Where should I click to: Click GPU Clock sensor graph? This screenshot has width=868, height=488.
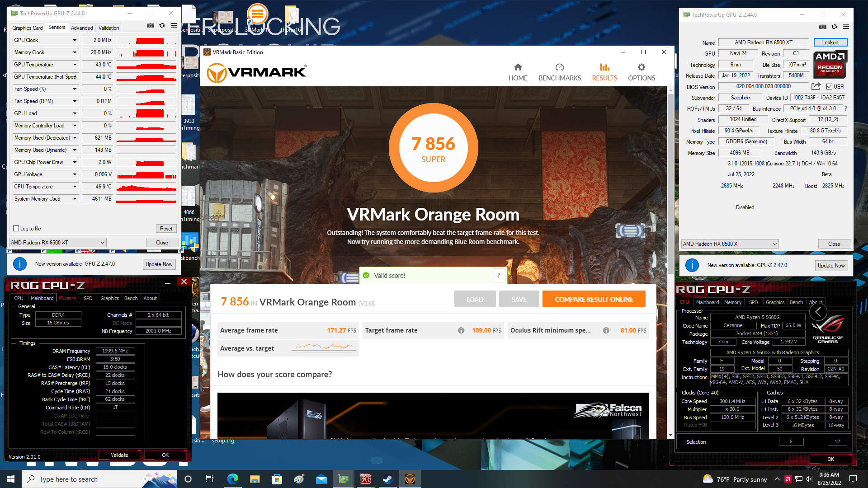tap(146, 40)
